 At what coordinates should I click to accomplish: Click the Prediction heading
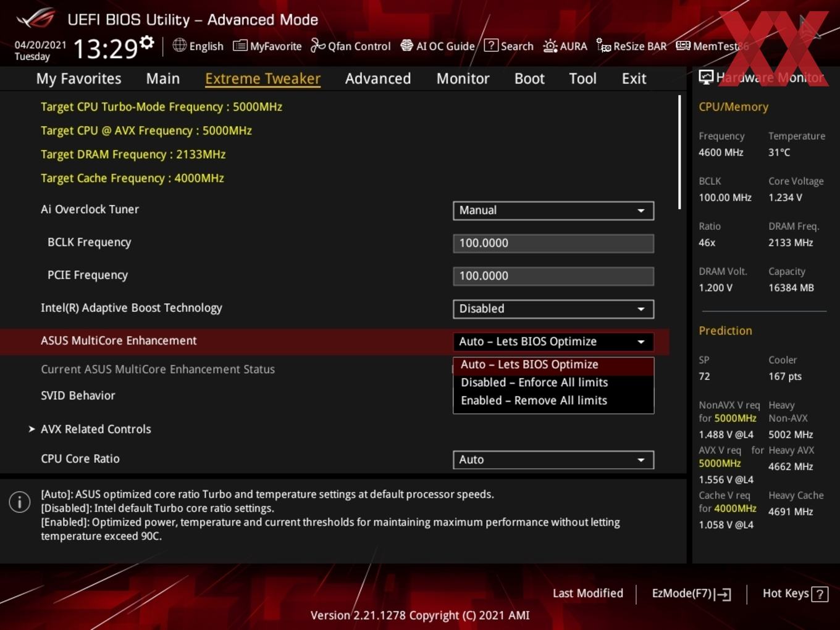(x=725, y=330)
